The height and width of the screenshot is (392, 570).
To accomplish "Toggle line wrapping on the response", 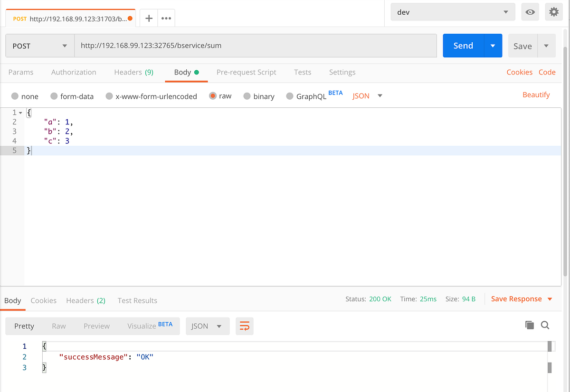I will pyautogui.click(x=244, y=326).
